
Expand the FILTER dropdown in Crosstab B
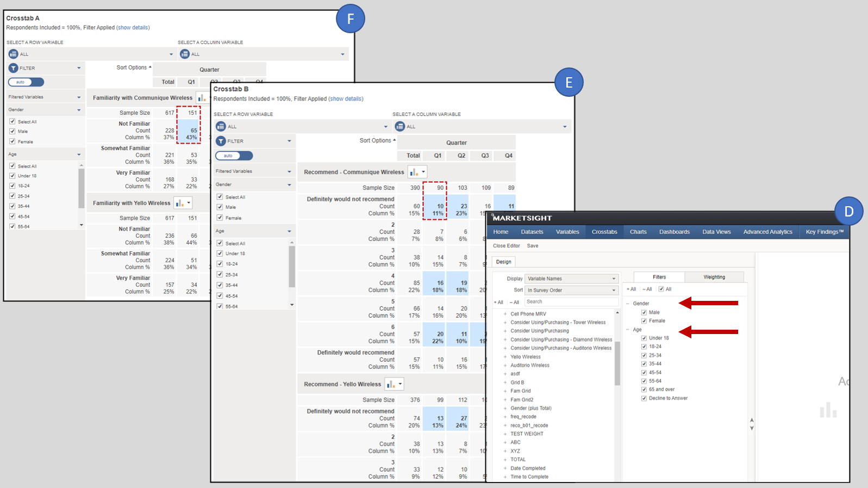coord(254,141)
